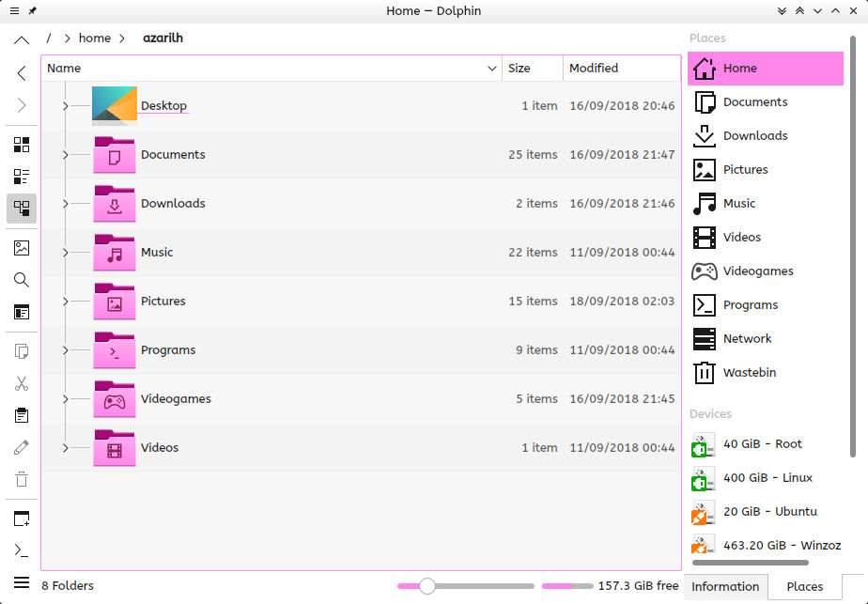Open a new window icon

point(22,519)
